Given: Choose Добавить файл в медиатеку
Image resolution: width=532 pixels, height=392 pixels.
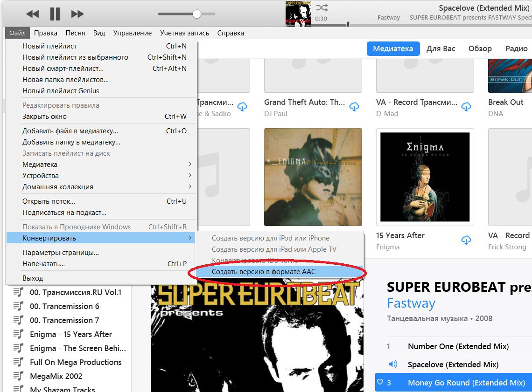Looking at the screenshot, I should 101,131.
